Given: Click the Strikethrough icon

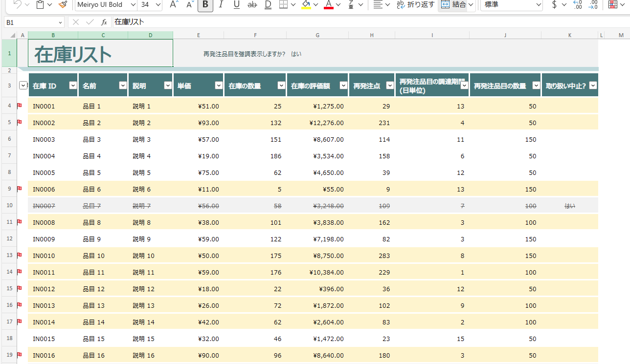Looking at the screenshot, I should click(x=252, y=5).
